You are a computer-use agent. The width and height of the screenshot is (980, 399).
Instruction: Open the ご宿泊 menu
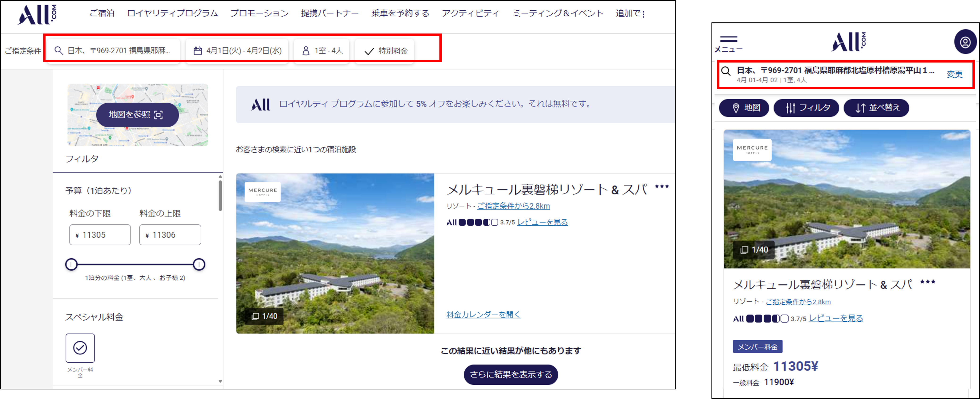coord(102,13)
